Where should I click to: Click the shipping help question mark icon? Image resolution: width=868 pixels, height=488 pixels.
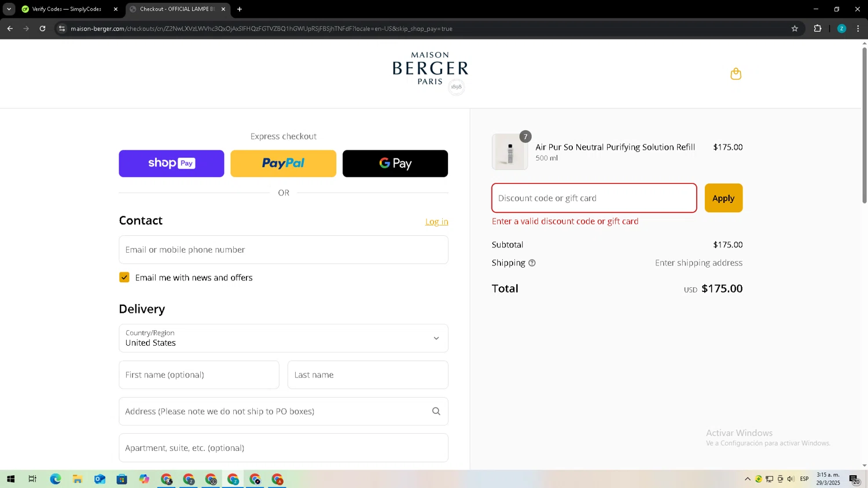tap(532, 263)
